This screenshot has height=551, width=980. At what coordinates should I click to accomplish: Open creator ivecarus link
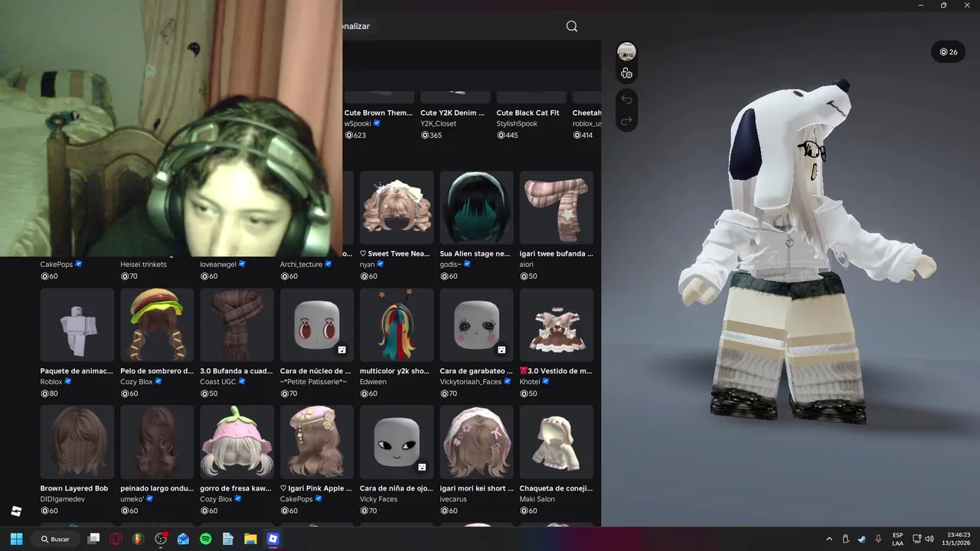coord(454,499)
